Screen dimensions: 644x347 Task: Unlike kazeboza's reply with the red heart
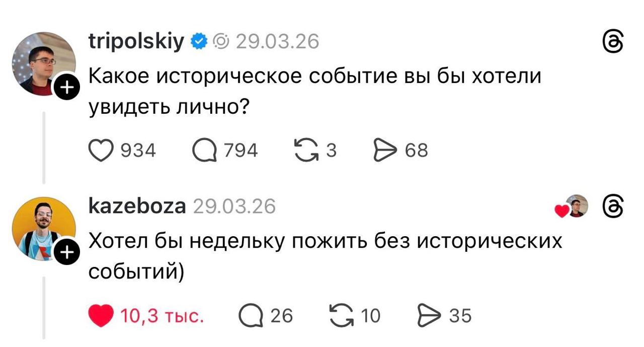[x=101, y=316]
